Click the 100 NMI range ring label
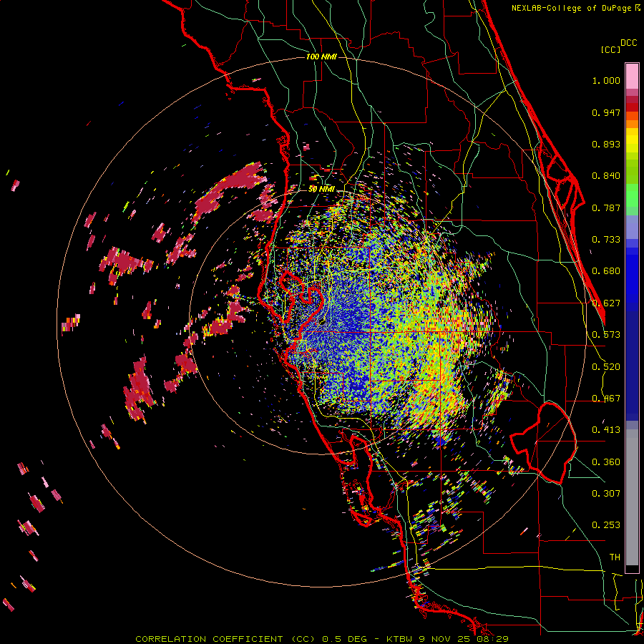 tap(321, 57)
